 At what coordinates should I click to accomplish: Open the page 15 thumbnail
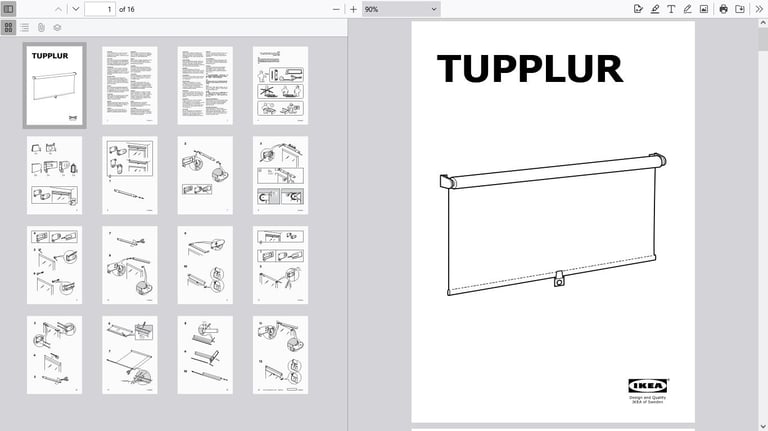click(x=205, y=355)
